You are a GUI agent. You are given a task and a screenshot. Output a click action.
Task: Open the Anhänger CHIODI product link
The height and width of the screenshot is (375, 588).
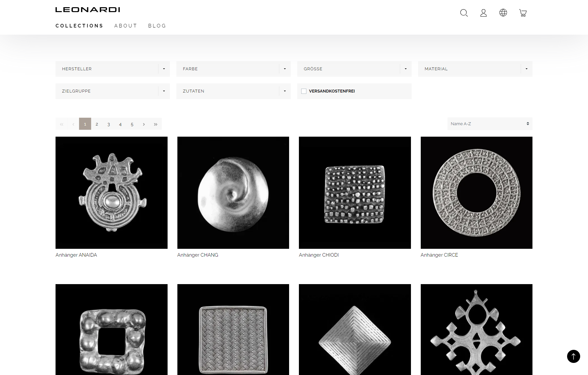319,255
